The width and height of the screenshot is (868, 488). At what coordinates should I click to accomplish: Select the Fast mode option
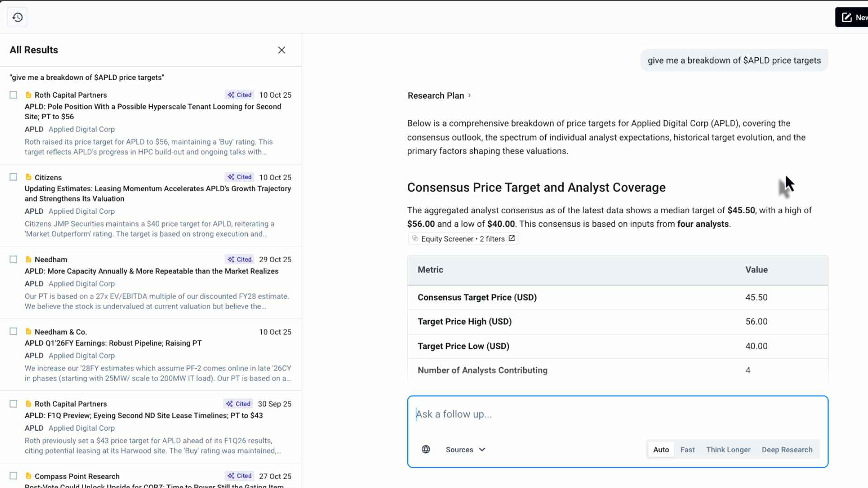687,450
